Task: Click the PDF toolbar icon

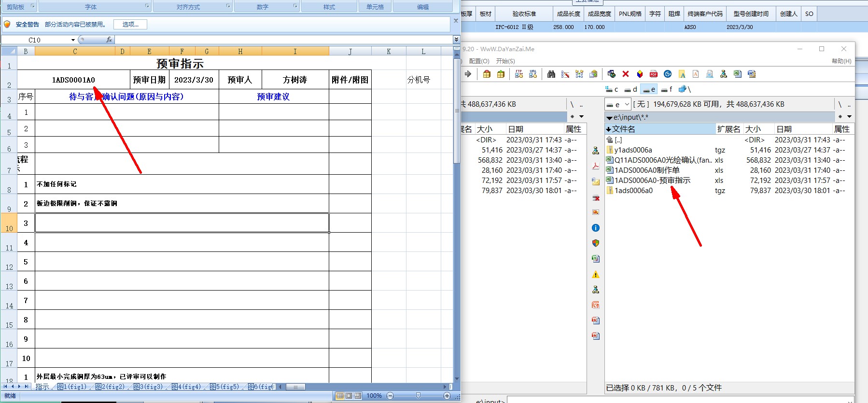Action: coord(654,74)
